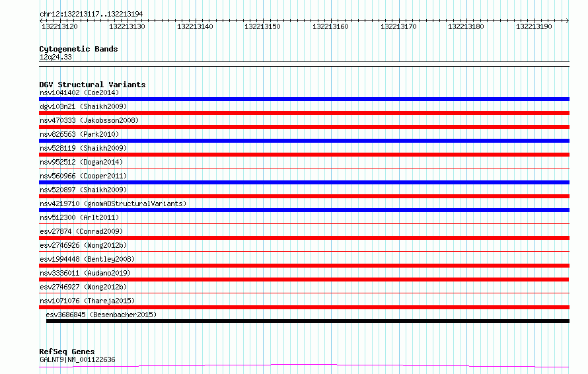Select the nsv826563 (Park2010) label
588x374 pixels.
pyautogui.click(x=79, y=134)
